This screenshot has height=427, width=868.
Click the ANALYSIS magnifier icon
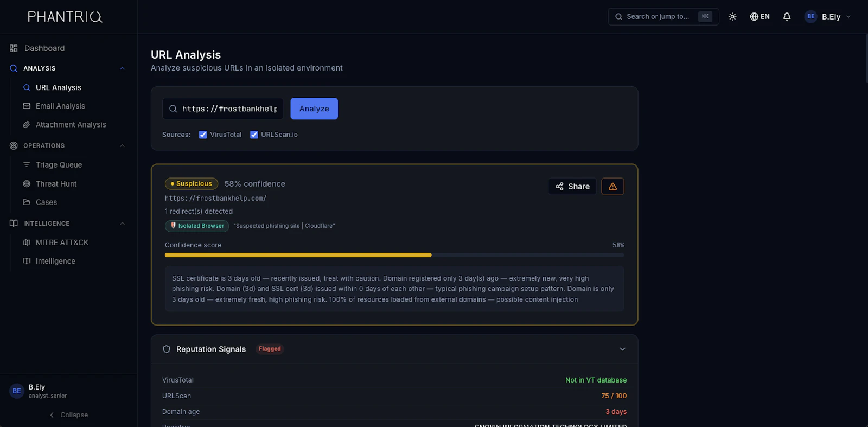click(x=14, y=68)
